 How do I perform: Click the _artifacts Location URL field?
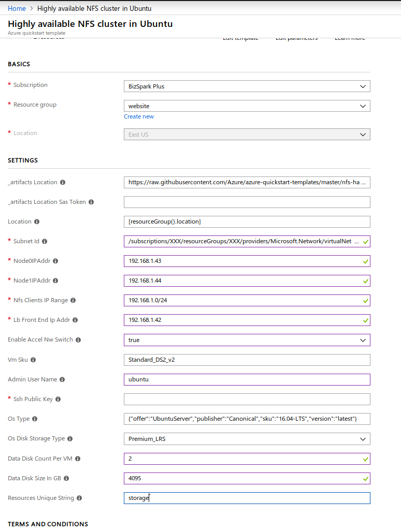[247, 183]
